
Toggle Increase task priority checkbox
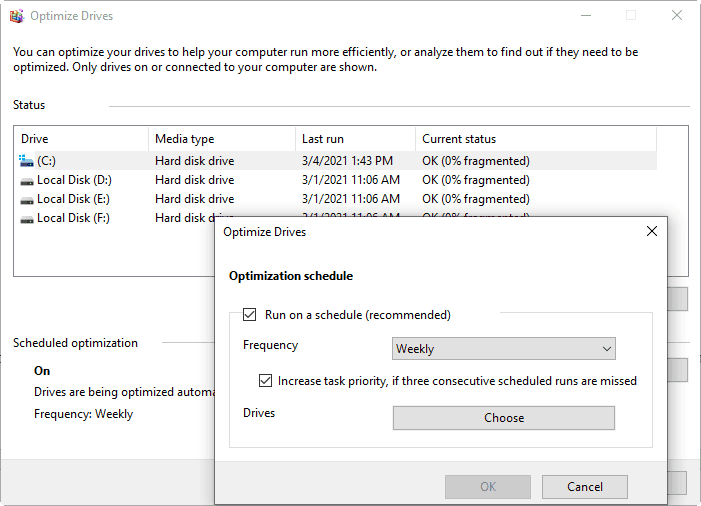265,381
